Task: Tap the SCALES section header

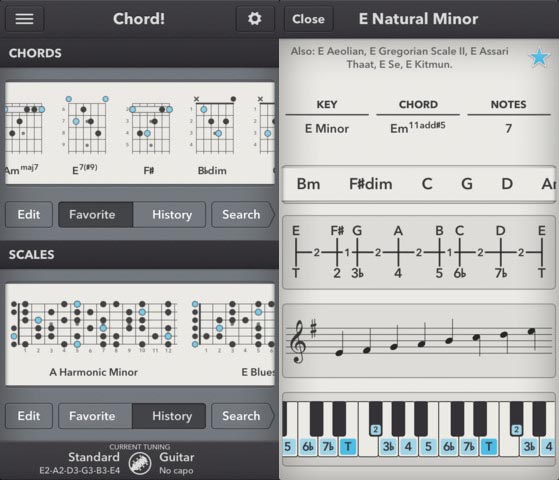Action: click(x=31, y=255)
